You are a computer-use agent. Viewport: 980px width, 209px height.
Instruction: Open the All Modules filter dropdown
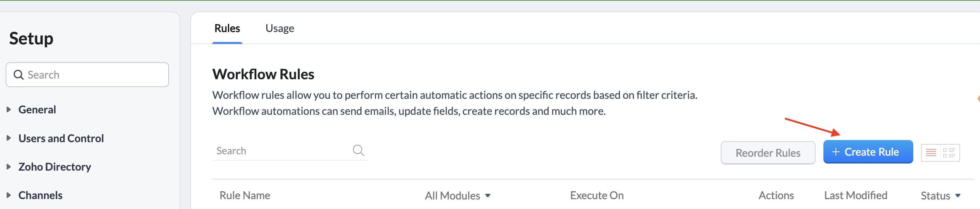pyautogui.click(x=458, y=196)
